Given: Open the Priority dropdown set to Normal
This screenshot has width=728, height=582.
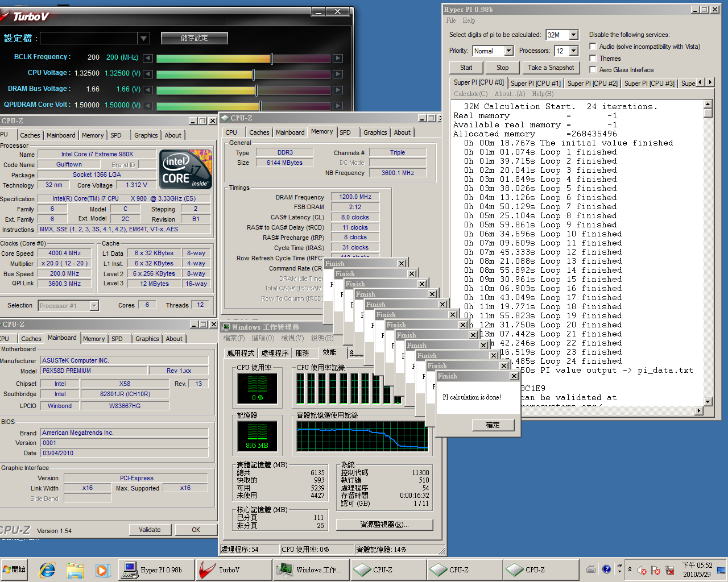Looking at the screenshot, I should coord(508,51).
